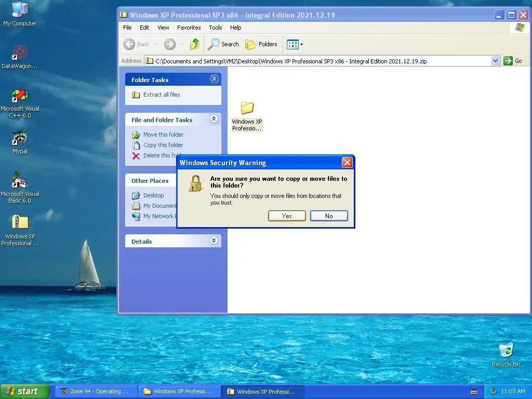Maximize the zip Explorer window
Screen dimensions: 532x399
tap(511, 15)
